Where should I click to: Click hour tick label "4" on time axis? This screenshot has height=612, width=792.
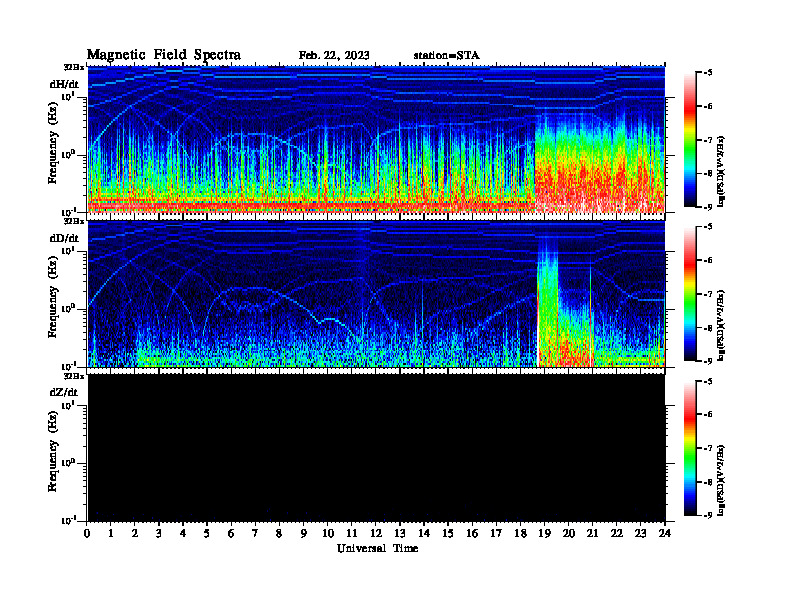(x=183, y=533)
